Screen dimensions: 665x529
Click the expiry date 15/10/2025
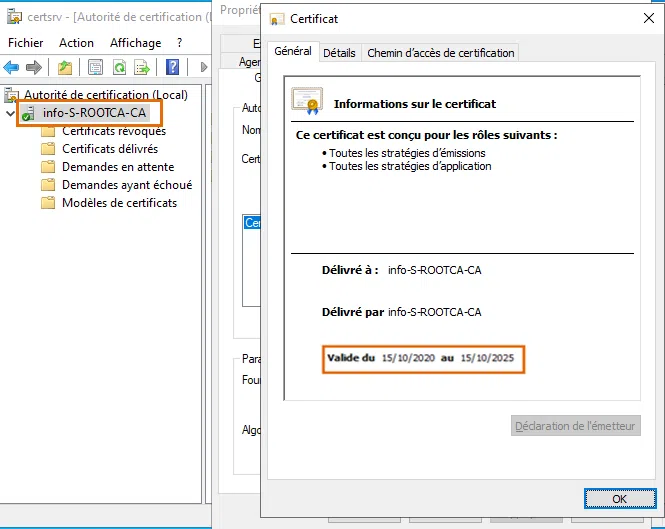pyautogui.click(x=487, y=358)
